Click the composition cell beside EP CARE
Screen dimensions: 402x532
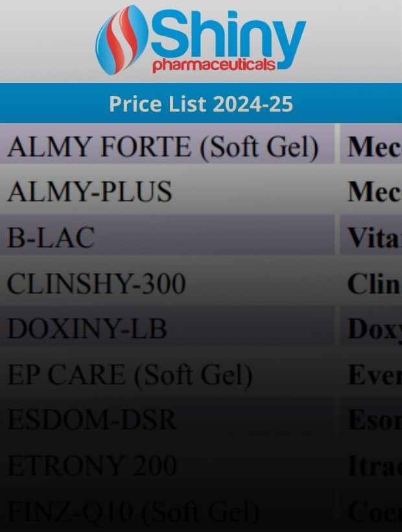tap(371, 374)
